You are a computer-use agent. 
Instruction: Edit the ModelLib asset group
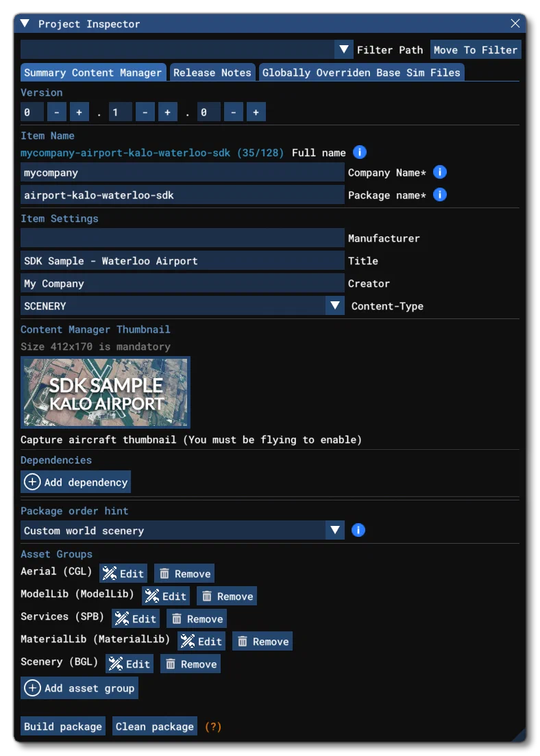point(166,596)
